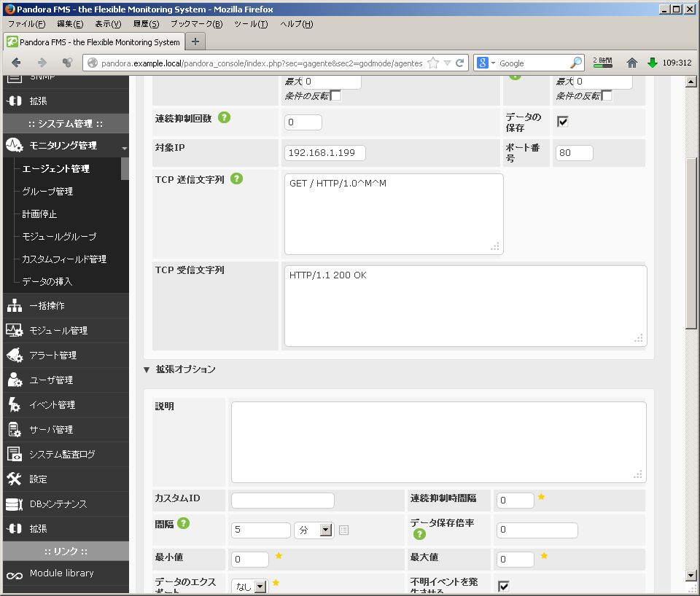The image size is (700, 596).
Task: Click the Firefox back arrow
Action: tap(16, 63)
